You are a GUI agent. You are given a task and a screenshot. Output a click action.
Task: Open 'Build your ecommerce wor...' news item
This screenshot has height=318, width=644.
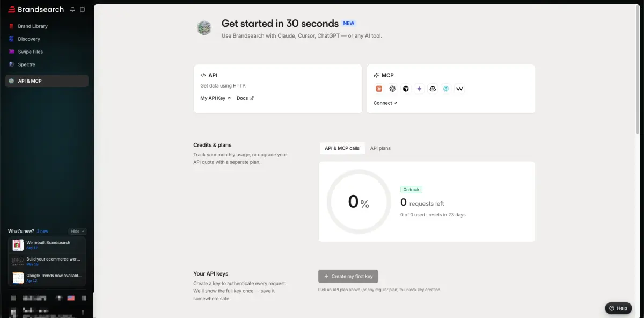coord(47,262)
